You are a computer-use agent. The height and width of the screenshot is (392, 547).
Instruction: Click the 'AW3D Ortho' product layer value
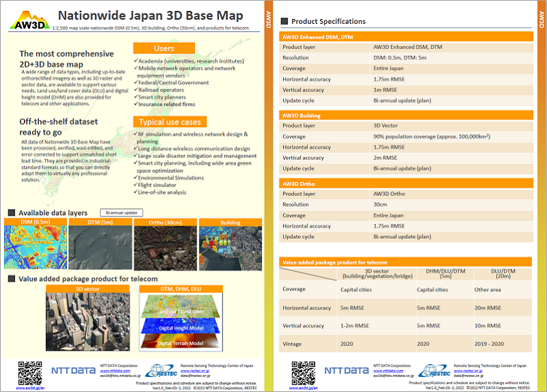pos(389,194)
